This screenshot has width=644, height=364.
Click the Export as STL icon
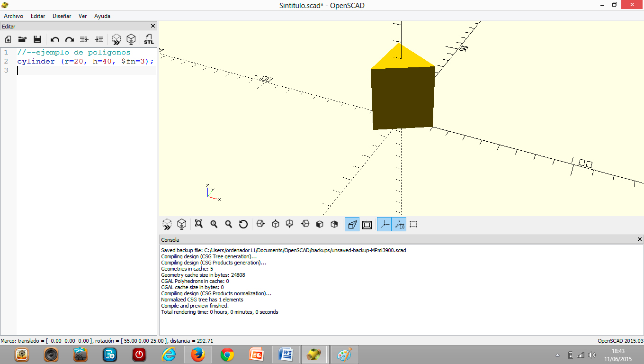(x=149, y=39)
